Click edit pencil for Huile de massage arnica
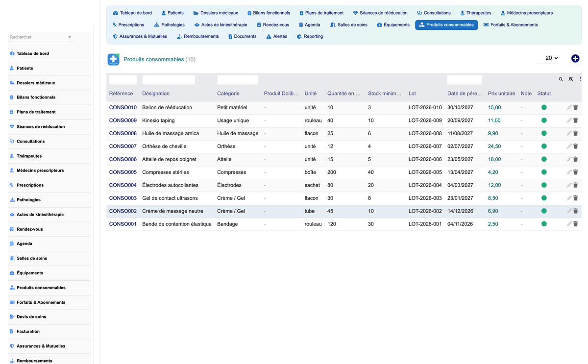This screenshot has height=364, width=588. tap(569, 133)
